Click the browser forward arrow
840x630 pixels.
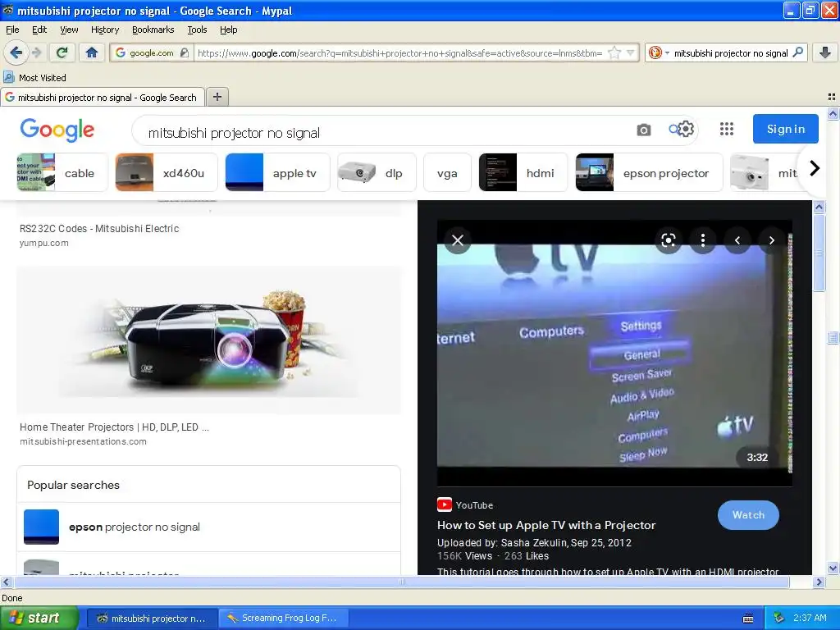point(36,52)
